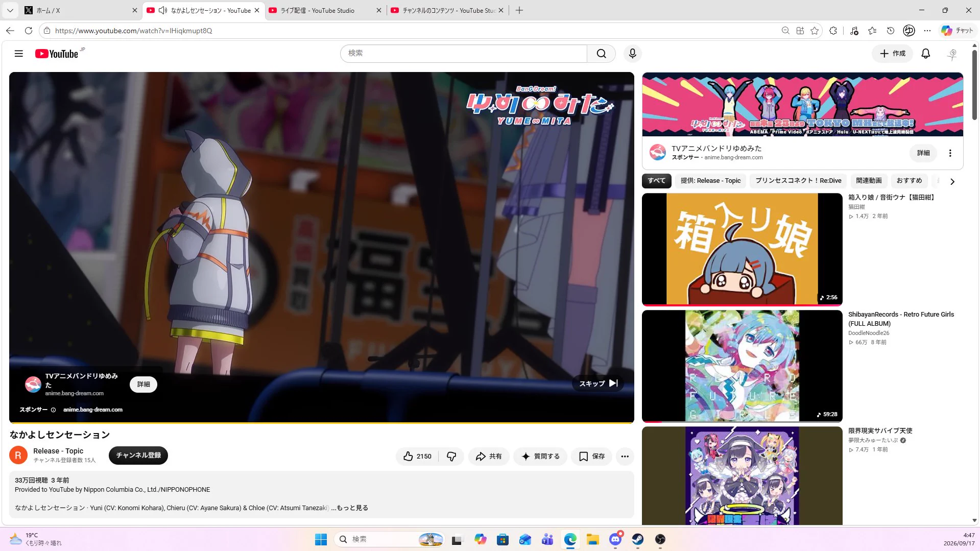
Task: Open Edge settings ellipsis menu
Action: pyautogui.click(x=927, y=31)
